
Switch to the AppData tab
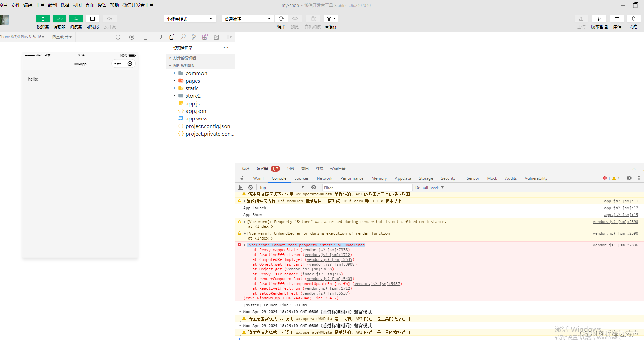[403, 178]
